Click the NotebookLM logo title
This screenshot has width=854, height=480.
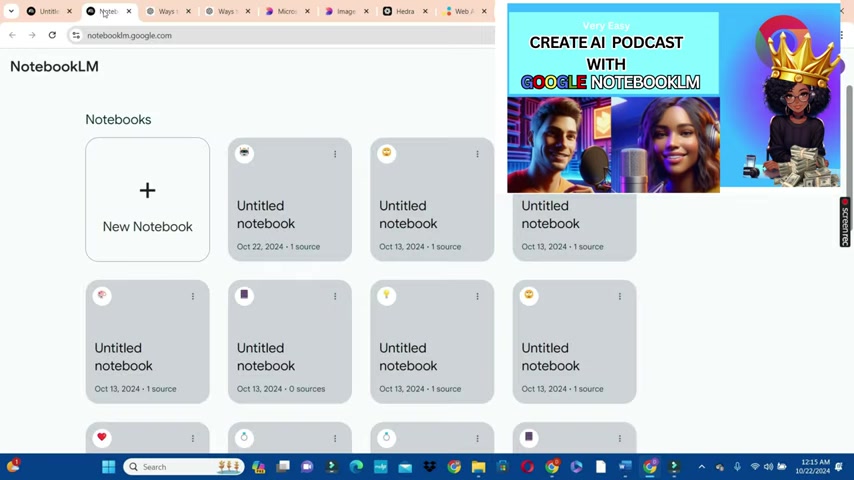coord(54,66)
